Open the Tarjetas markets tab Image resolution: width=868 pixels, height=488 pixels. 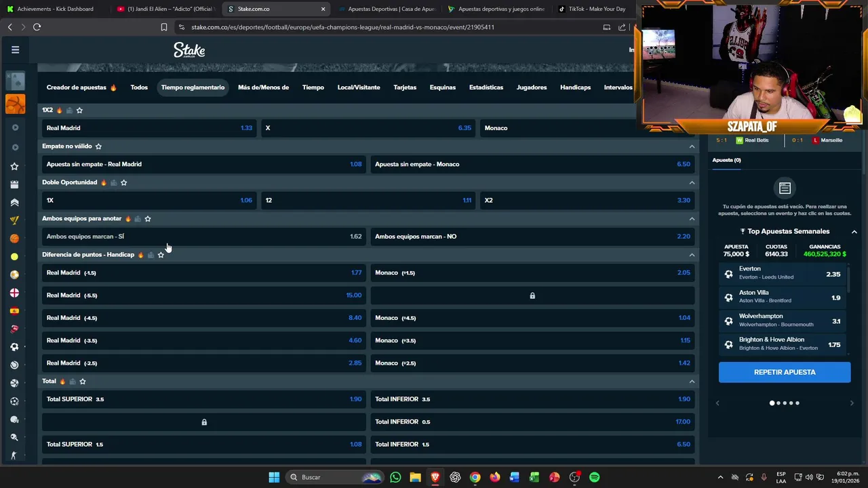405,87
